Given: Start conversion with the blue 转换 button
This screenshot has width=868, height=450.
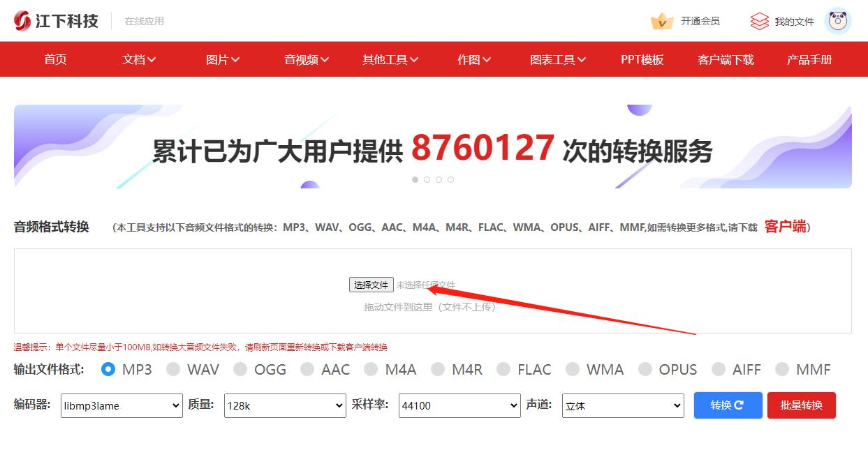Looking at the screenshot, I should 728,405.
